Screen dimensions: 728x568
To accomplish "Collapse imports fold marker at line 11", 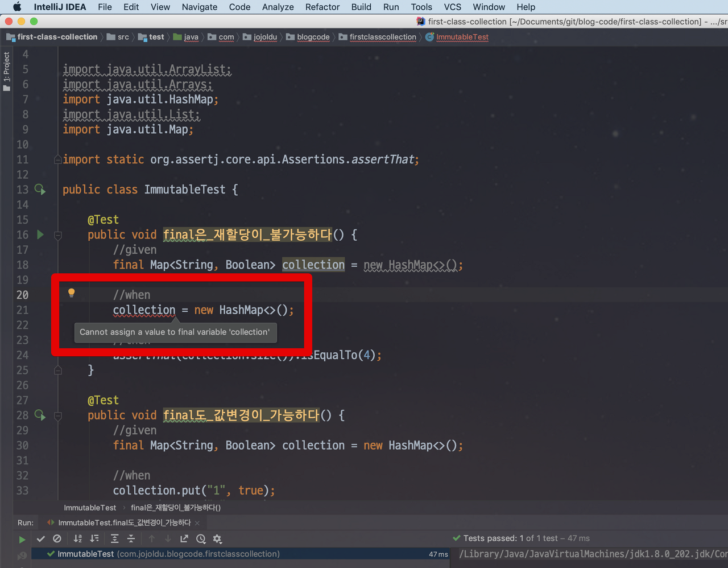I will coord(57,159).
